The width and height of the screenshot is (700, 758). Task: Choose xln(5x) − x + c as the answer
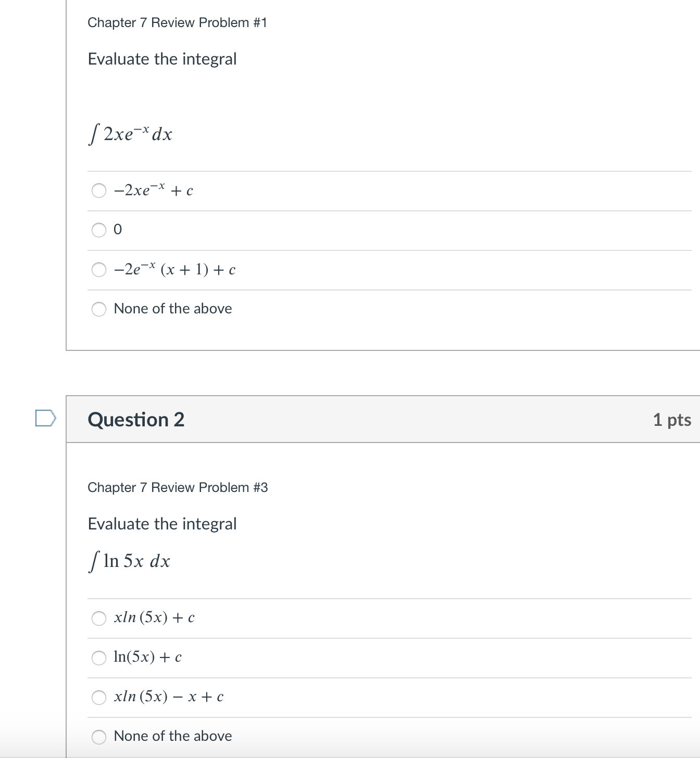[99, 698]
